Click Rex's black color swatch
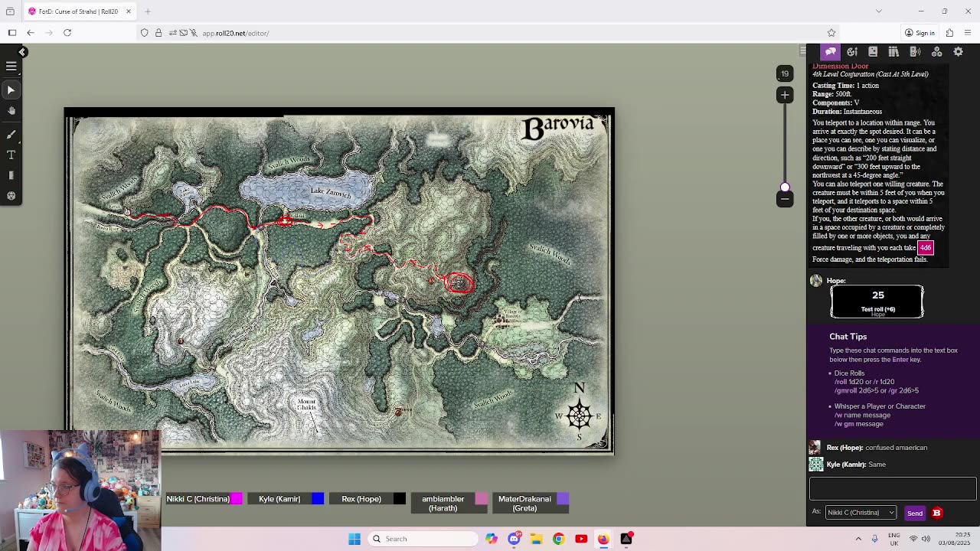The height and width of the screenshot is (551, 980). [399, 499]
